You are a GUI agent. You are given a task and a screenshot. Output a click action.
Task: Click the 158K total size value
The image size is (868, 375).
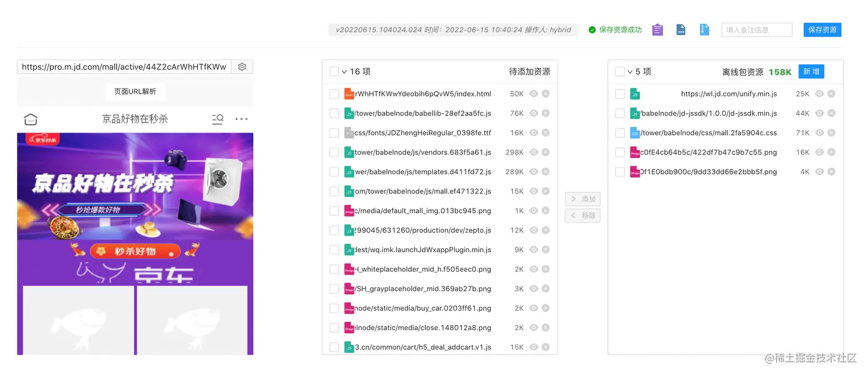780,72
